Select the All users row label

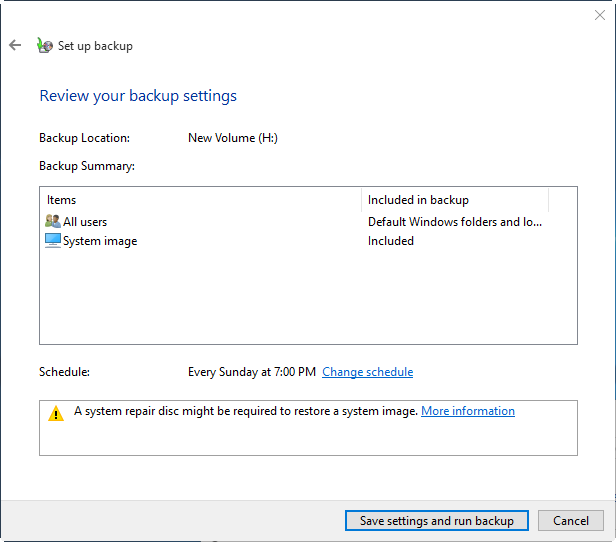point(85,222)
